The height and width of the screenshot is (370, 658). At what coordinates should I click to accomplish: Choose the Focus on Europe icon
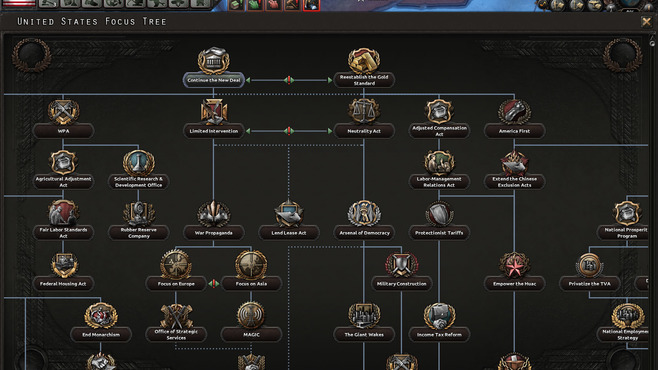176,264
